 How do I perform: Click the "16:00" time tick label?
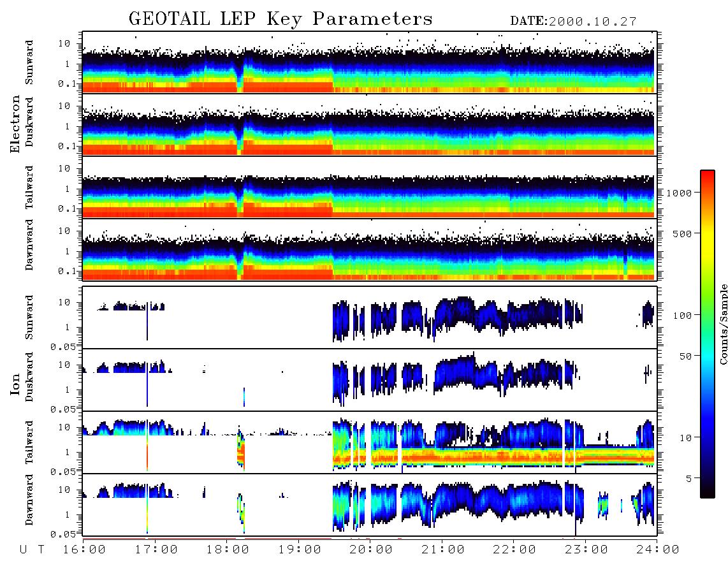coord(85,550)
